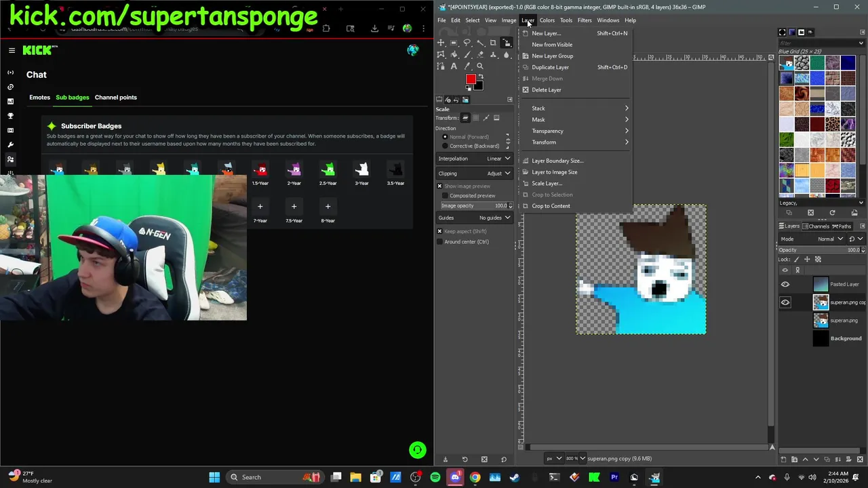Open the Clipping Adjust dropdown
Image resolution: width=868 pixels, height=488 pixels.
(474, 174)
